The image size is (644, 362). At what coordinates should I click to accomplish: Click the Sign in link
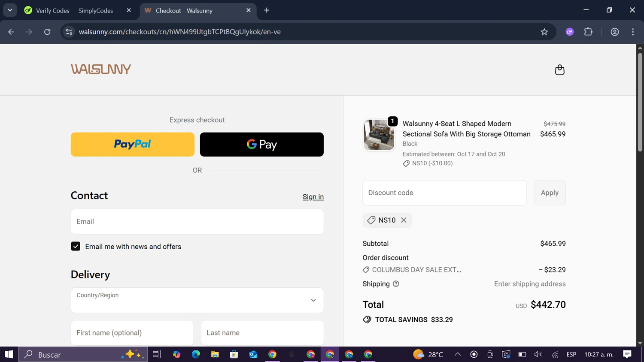point(313,197)
